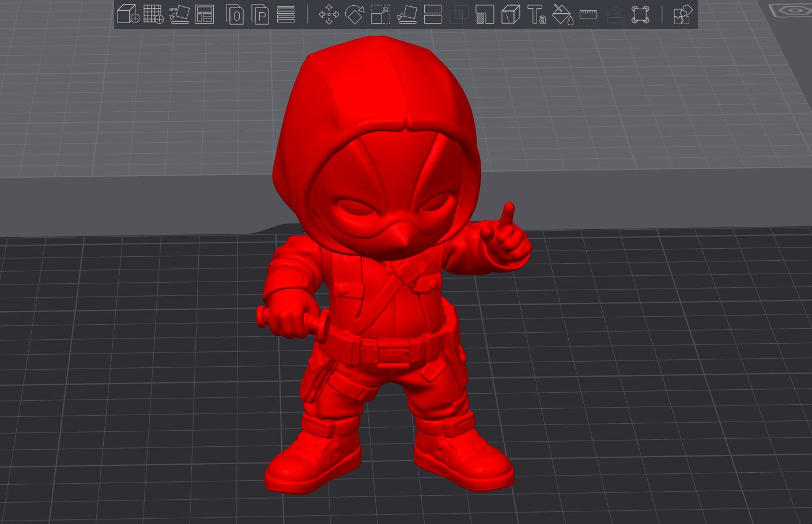Click the Arrange all objects icon
This screenshot has height=524, width=812.
(x=205, y=14)
